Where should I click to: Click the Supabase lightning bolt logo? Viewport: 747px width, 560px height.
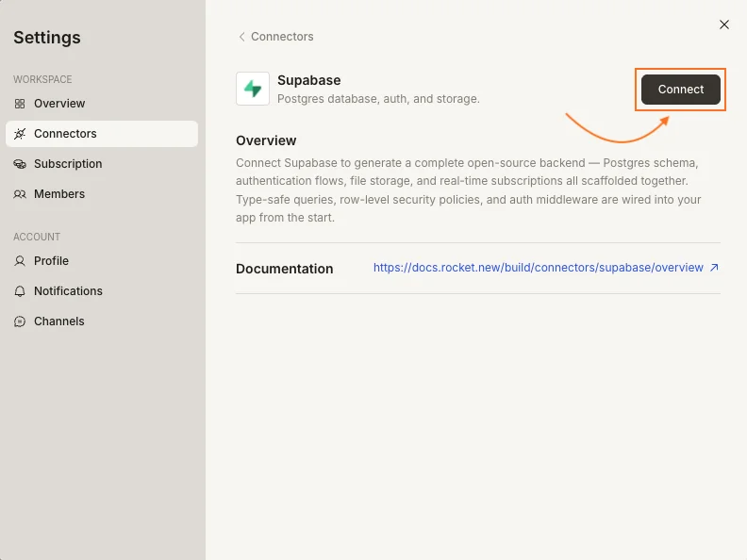253,89
